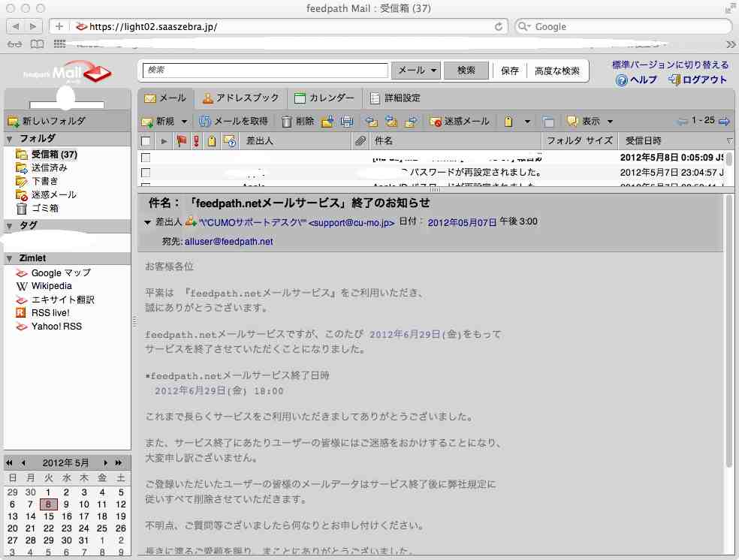
Task: Switch to the アドレスブック tab
Action: [240, 98]
